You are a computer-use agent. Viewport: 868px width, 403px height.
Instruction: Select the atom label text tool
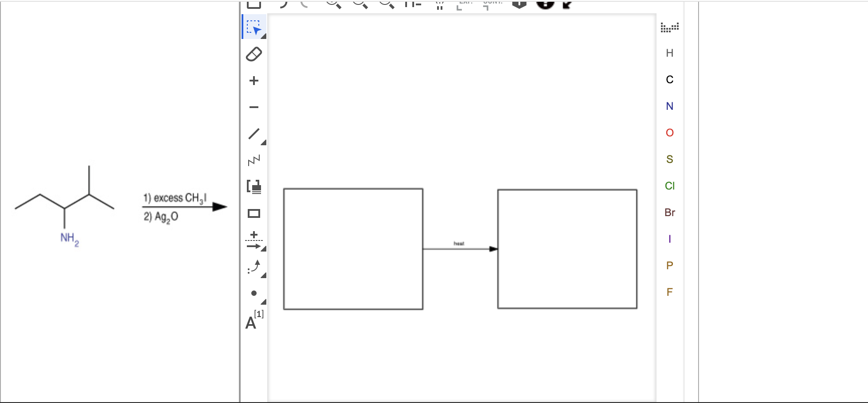(251, 322)
